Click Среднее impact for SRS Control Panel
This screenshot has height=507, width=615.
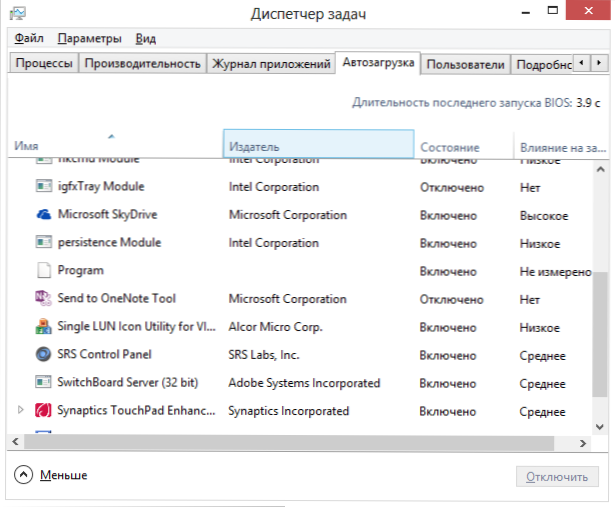click(542, 356)
